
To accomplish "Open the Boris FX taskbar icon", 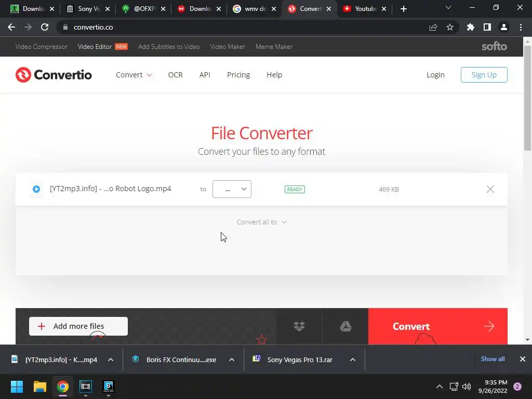I will click(109, 387).
